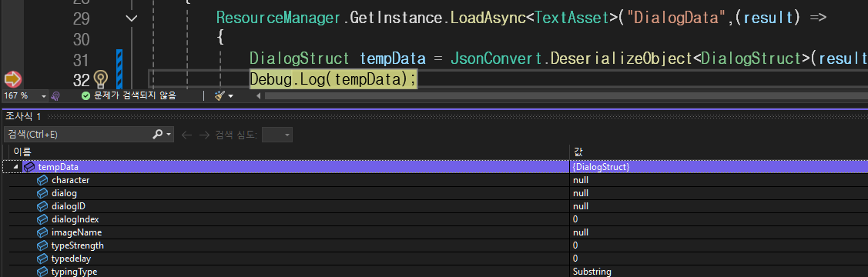868x277 pixels.
Task: Open the watch search options dropdown arrow
Action: point(169,135)
